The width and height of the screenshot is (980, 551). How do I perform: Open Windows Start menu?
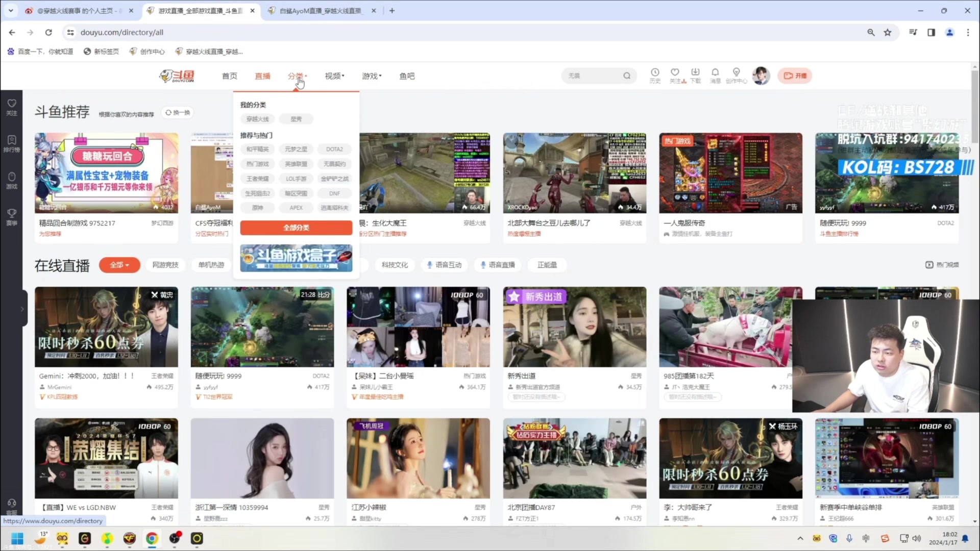[17, 538]
